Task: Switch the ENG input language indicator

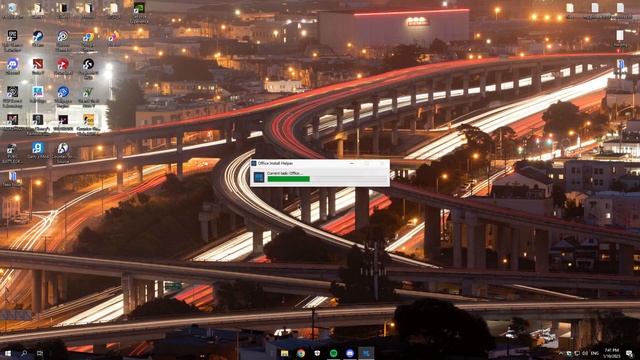Action: tap(595, 353)
